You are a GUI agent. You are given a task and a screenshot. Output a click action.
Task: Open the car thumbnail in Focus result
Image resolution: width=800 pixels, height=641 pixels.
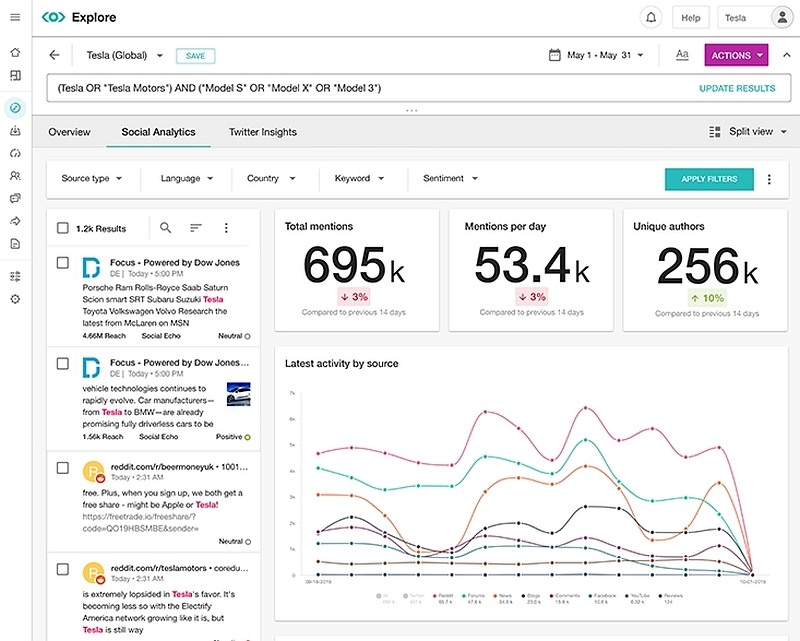(x=239, y=394)
